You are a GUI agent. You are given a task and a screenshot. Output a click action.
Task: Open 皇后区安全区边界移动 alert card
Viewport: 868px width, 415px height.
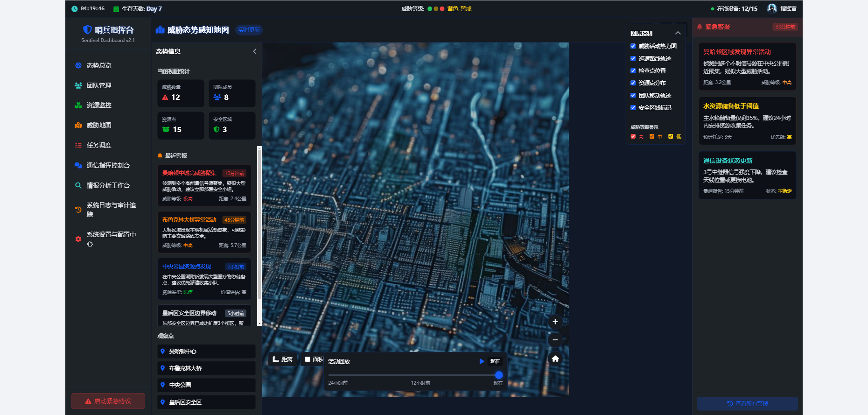204,316
